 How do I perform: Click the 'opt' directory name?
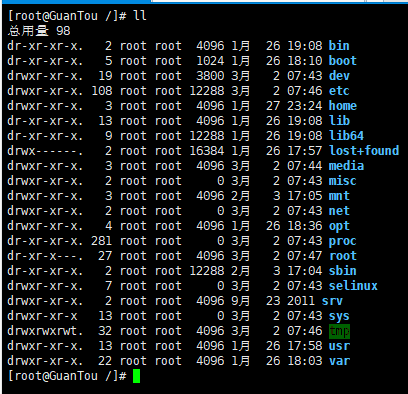pyautogui.click(x=339, y=226)
